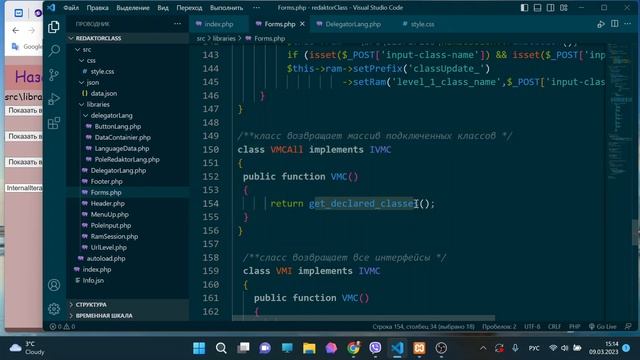Screen dimensions: 640x360
Task: Open the Accounts menu icon
Action: tap(54, 285)
